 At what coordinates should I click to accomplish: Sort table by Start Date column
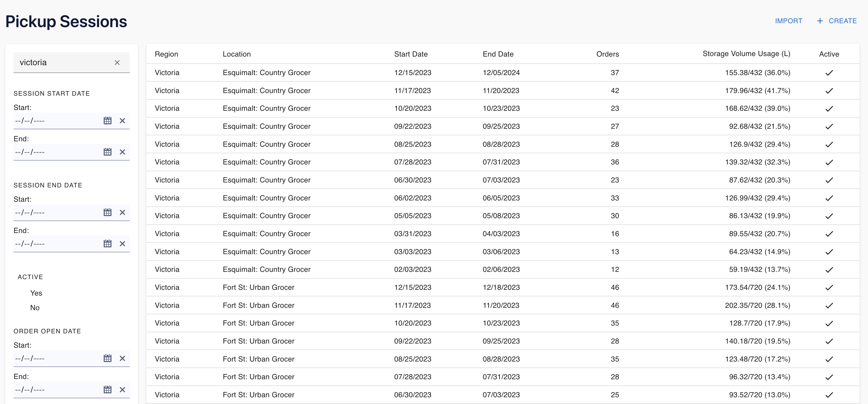click(x=411, y=54)
